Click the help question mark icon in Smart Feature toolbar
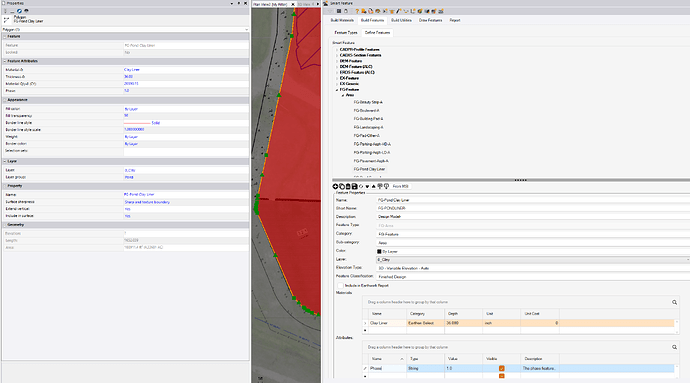 [357, 11]
